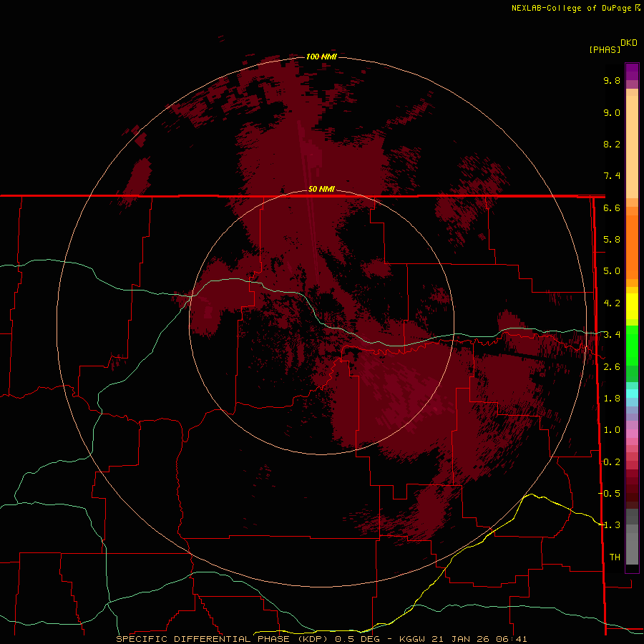Click the purple swatch atop the color bar

point(632,72)
